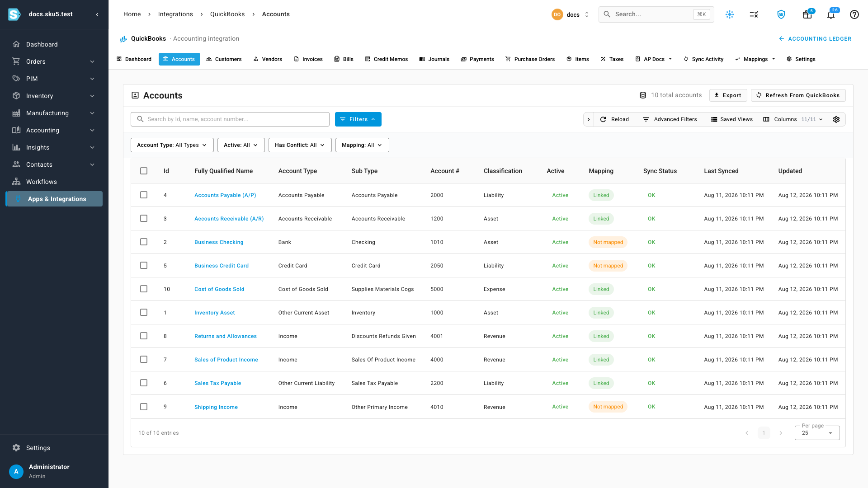Click the previous page arrow in pagination
This screenshot has width=868, height=488.
[x=747, y=433]
